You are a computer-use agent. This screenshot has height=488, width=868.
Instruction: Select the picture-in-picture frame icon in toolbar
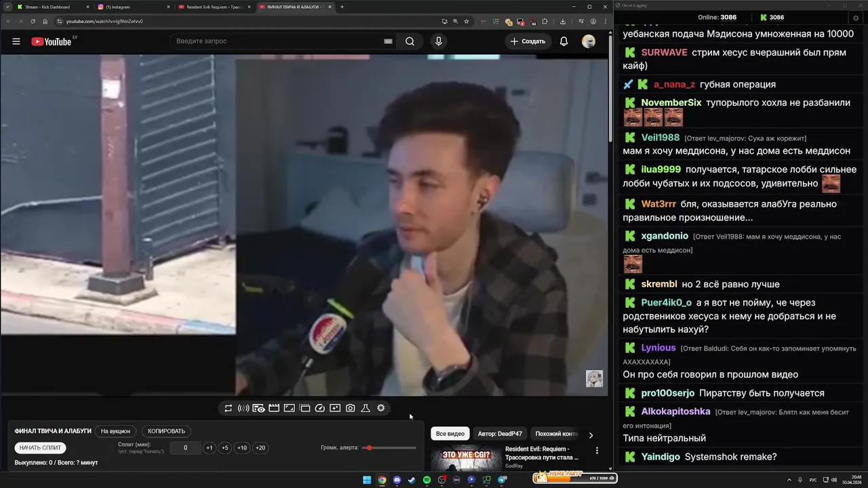[289, 408]
